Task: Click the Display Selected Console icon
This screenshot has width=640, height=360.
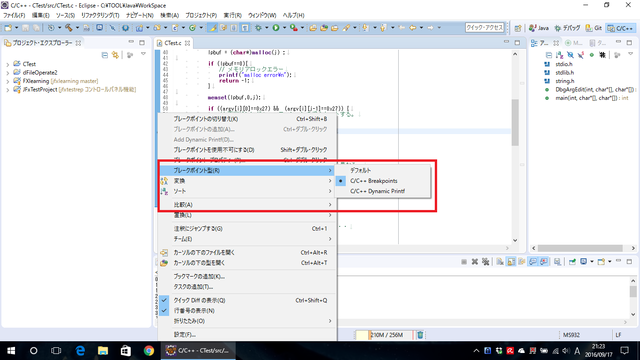Action: (x=584, y=262)
